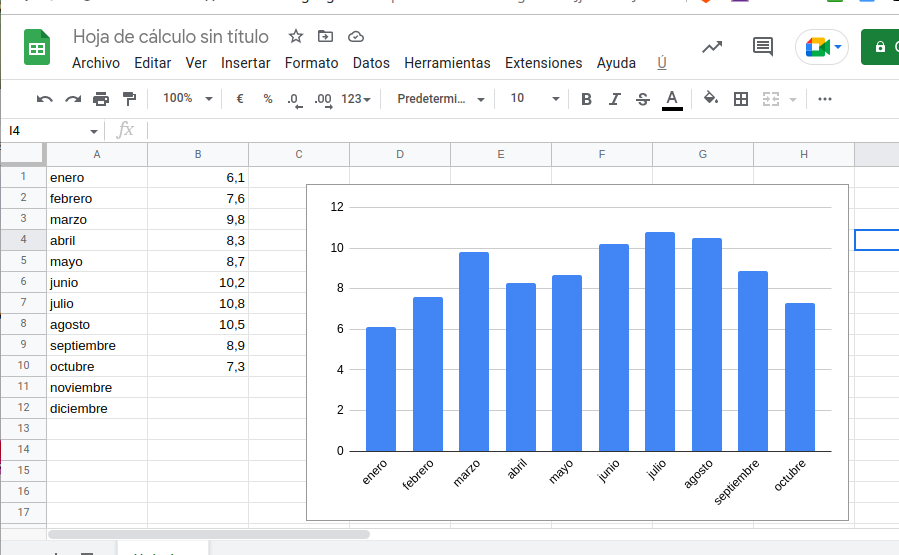Image resolution: width=899 pixels, height=555 pixels.
Task: Open the Insertar menu
Action: (245, 63)
